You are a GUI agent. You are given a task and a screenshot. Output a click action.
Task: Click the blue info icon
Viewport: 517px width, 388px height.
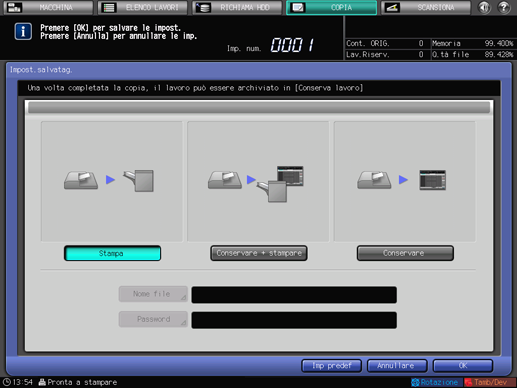click(x=23, y=32)
